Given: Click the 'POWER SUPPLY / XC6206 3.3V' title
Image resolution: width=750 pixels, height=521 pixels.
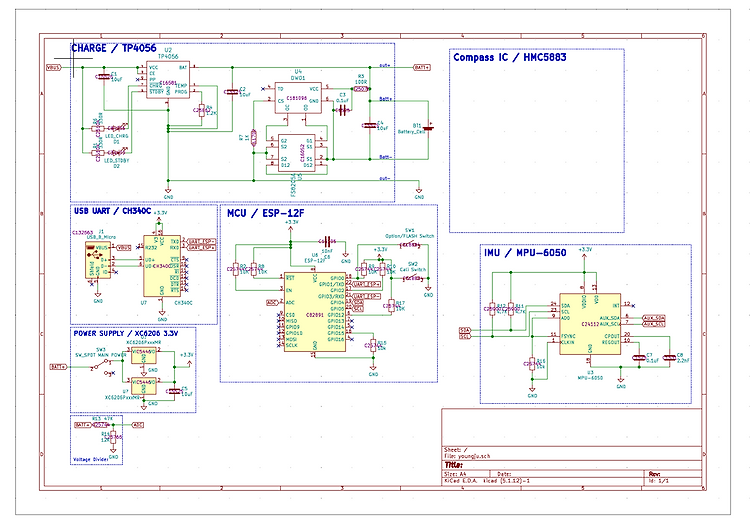Looking at the screenshot, I should 126,333.
